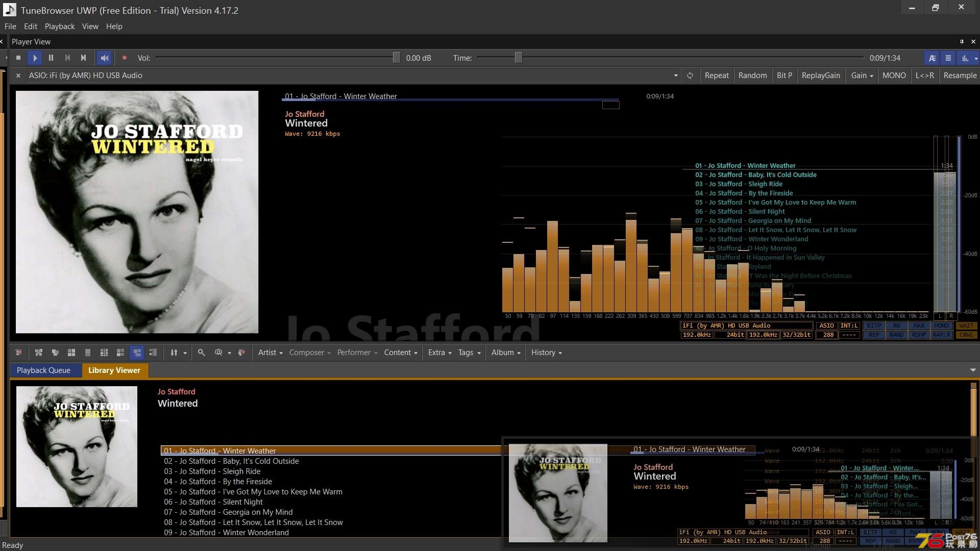The width and height of the screenshot is (980, 551).
Task: Open the sort order dropdown arrow
Action: click(x=185, y=353)
